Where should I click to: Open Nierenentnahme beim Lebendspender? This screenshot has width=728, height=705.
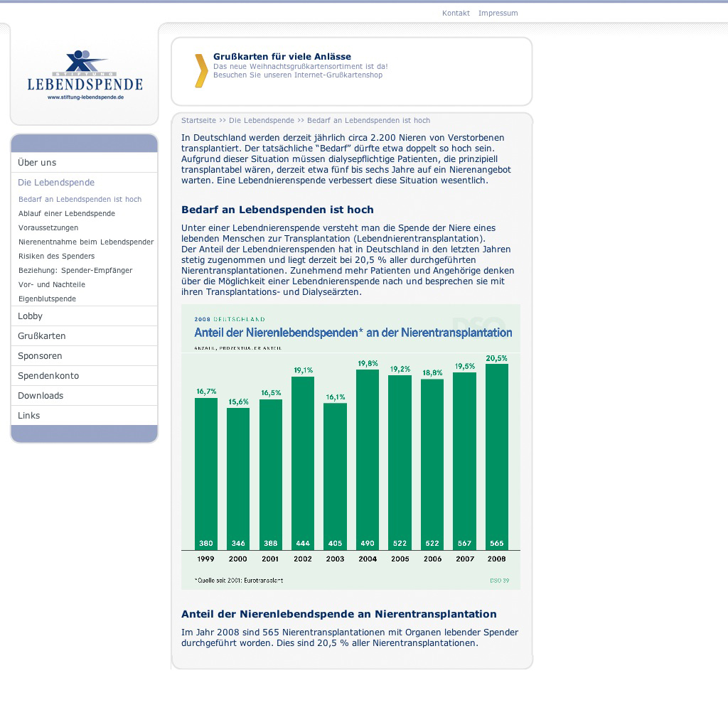click(86, 242)
